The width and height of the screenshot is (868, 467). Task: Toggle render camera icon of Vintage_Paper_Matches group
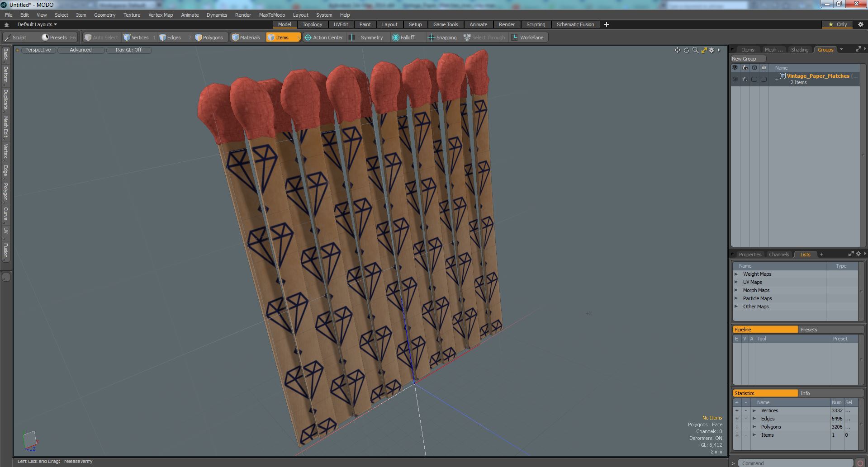click(x=745, y=80)
